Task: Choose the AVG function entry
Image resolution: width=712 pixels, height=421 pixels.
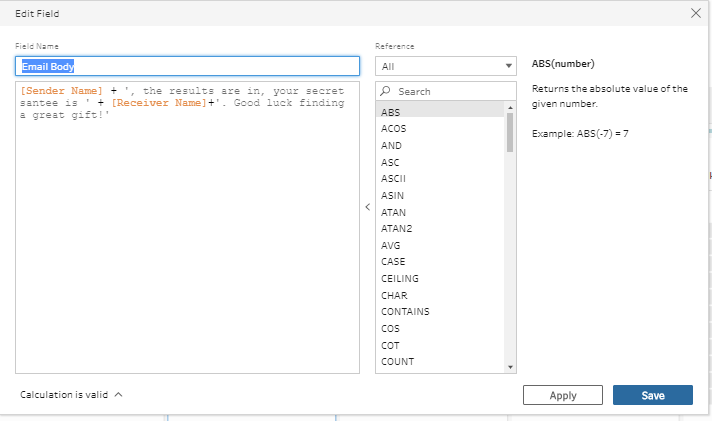Action: [x=391, y=245]
